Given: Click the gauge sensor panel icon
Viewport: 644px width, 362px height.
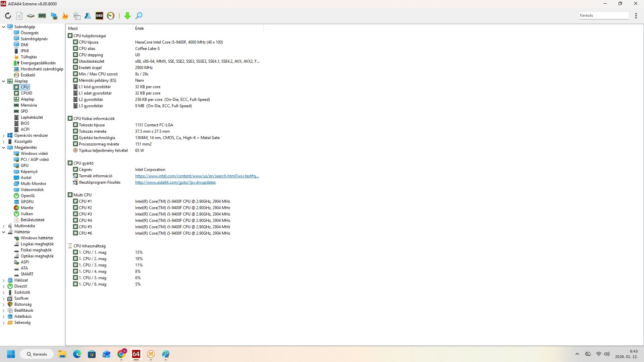Looking at the screenshot, I should [111, 16].
